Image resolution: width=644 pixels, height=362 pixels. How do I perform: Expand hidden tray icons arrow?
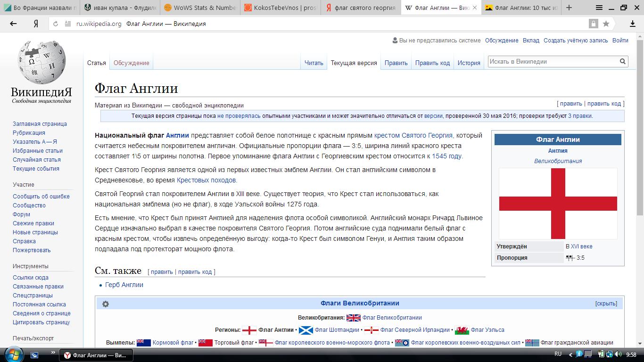pyautogui.click(x=571, y=354)
